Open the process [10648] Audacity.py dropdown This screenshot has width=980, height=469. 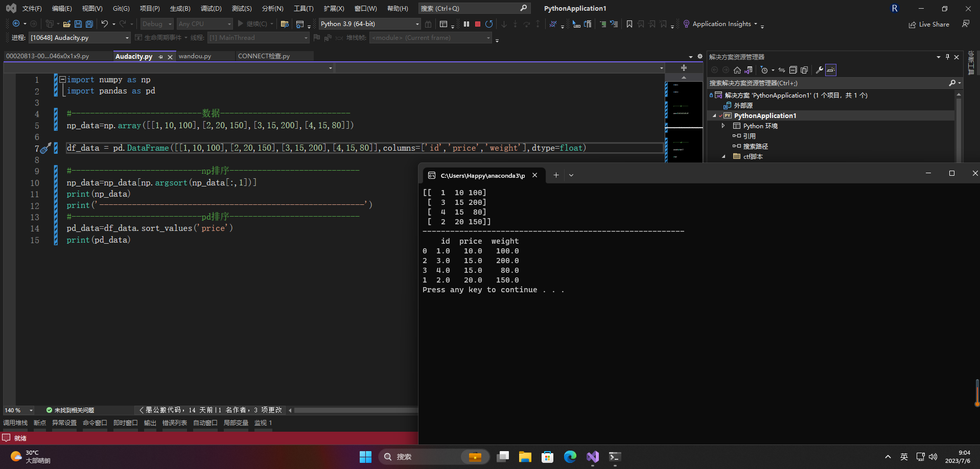tap(80, 37)
